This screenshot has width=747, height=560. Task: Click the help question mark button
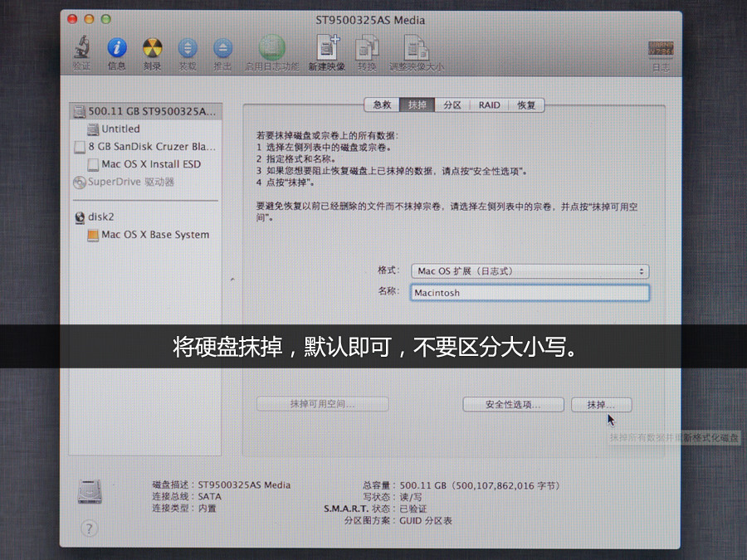point(89,528)
